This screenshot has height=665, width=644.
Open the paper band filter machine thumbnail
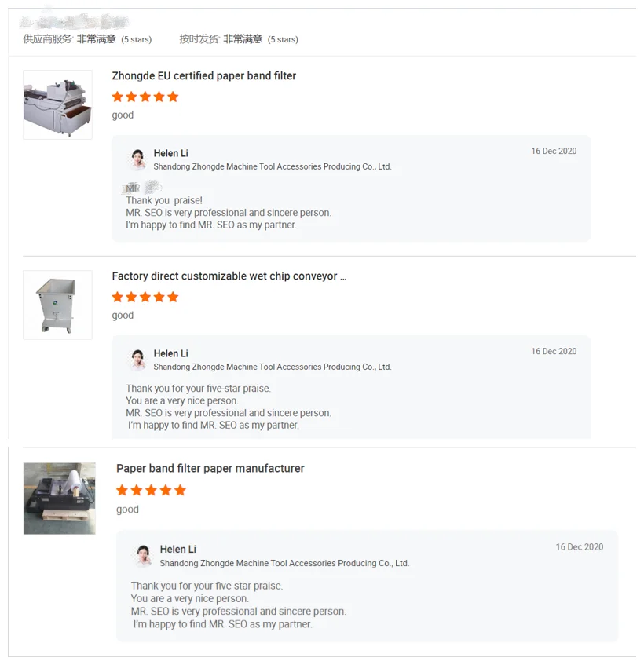pyautogui.click(x=57, y=104)
